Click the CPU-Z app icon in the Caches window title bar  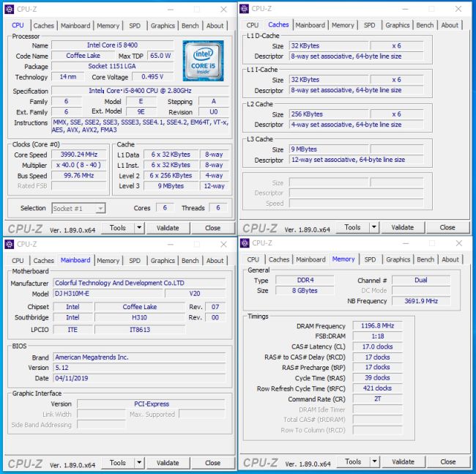tap(244, 9)
